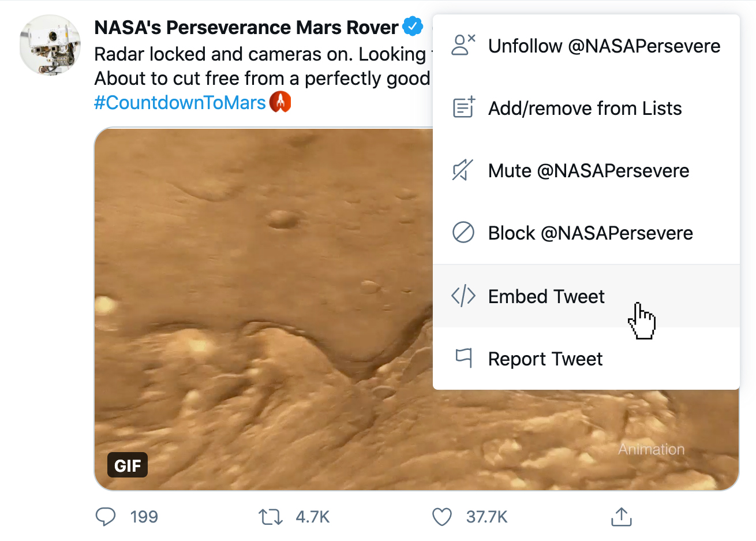Choose Block @NASAPersevere from menu
756x541 pixels.
(590, 233)
